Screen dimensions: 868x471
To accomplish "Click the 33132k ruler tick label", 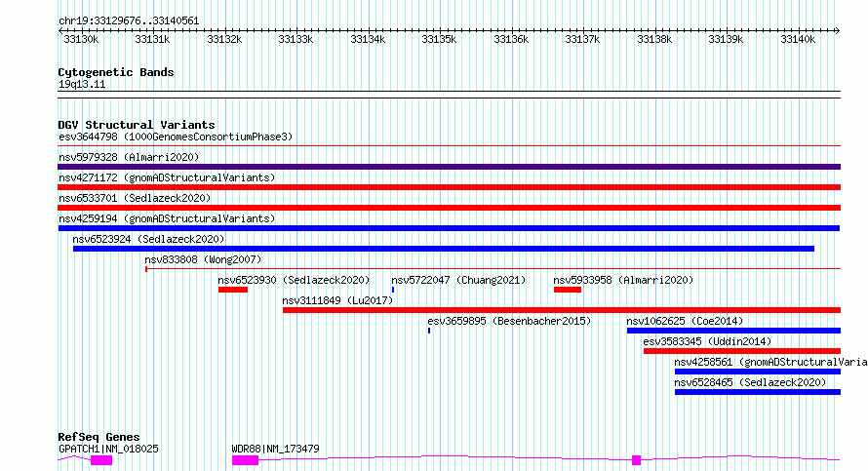I will 224,39.
